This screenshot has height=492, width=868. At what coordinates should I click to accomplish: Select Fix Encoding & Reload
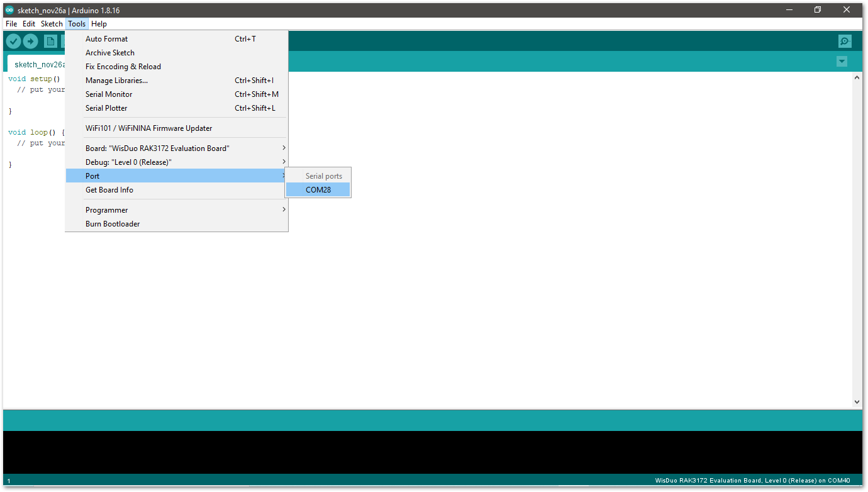click(x=177, y=67)
